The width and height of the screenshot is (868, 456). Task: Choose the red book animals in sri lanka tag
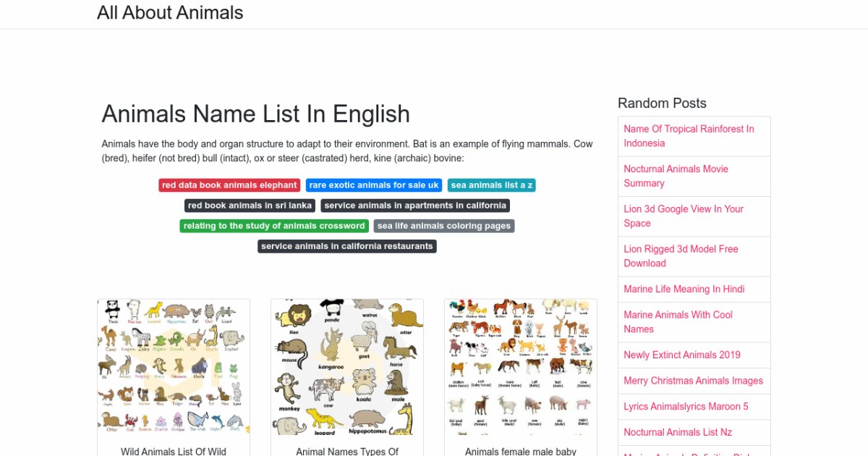250,206
